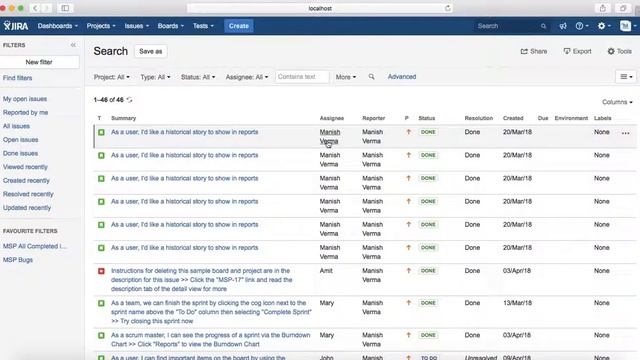The height and width of the screenshot is (360, 640).
Task: Select Open issues filter
Action: point(20,140)
